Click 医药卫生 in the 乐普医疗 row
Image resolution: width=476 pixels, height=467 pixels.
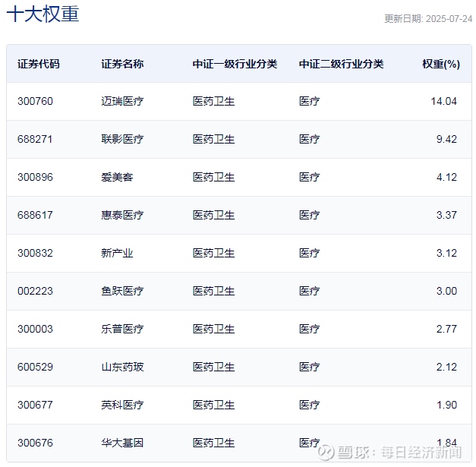pos(214,329)
